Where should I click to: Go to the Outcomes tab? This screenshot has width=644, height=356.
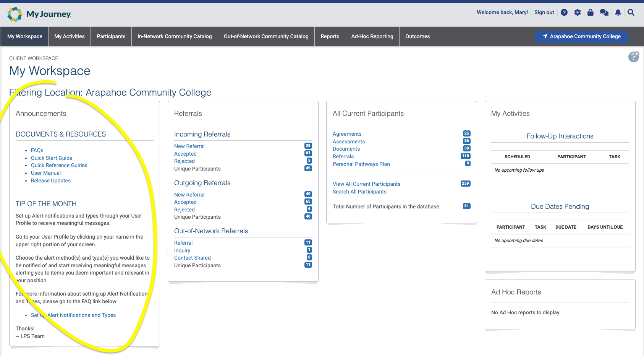(x=417, y=36)
